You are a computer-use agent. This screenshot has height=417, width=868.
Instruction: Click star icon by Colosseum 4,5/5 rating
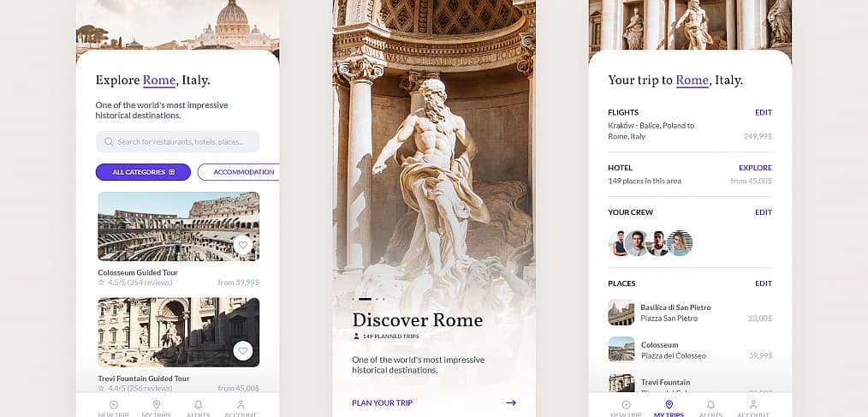tap(101, 283)
